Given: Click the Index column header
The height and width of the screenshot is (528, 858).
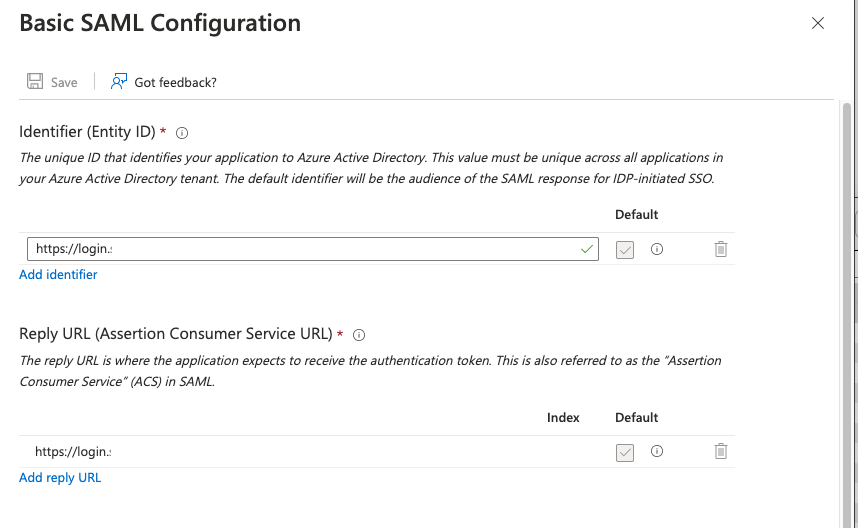Looking at the screenshot, I should pos(563,417).
